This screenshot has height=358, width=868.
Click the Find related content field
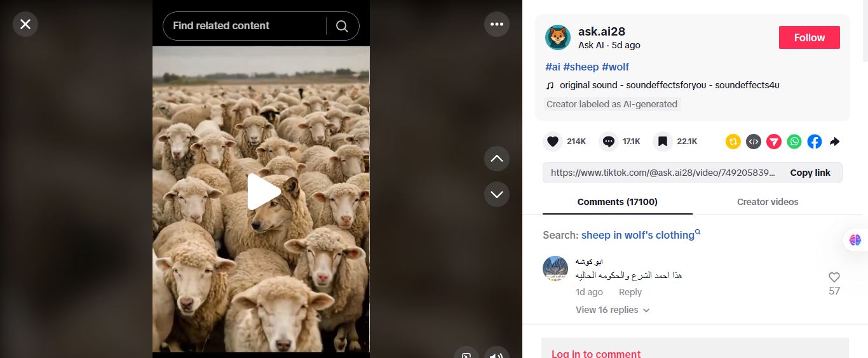[x=245, y=26]
